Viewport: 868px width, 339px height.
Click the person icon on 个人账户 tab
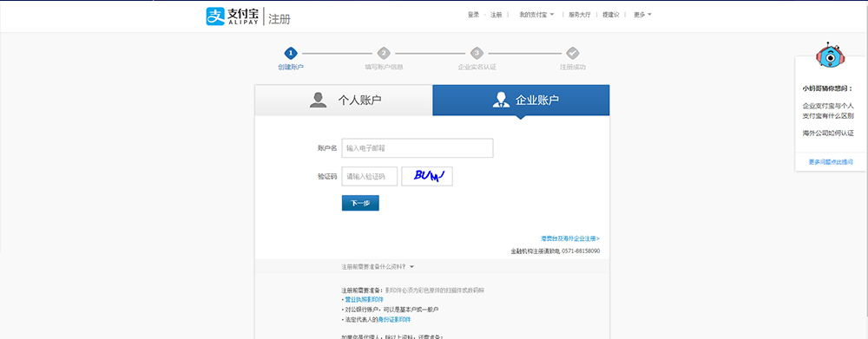click(x=319, y=100)
